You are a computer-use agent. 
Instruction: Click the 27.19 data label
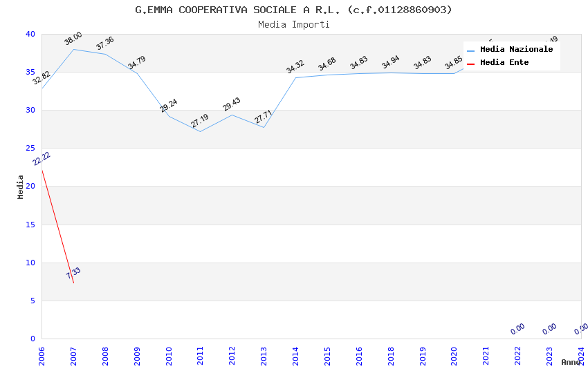tap(200, 120)
